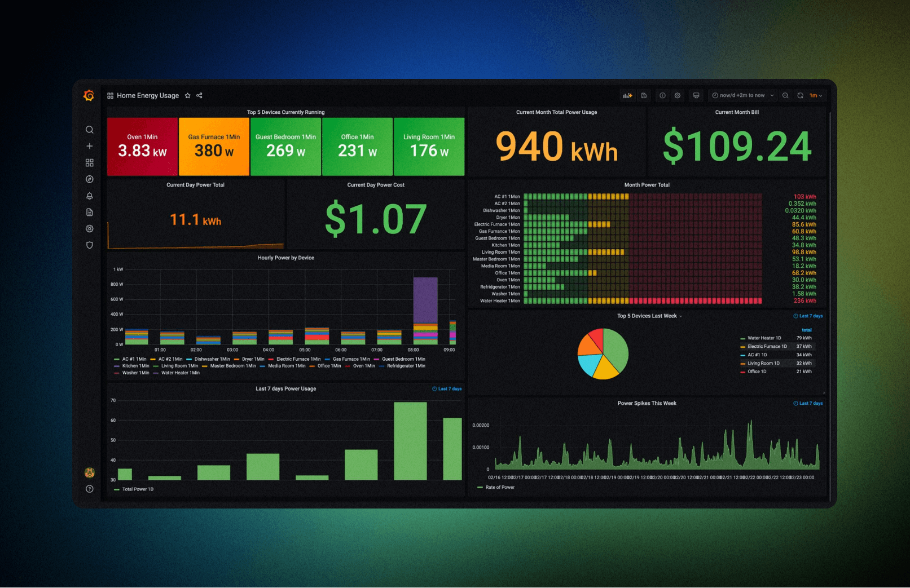Click the Living Room 1Min 176 W tile

pyautogui.click(x=429, y=147)
